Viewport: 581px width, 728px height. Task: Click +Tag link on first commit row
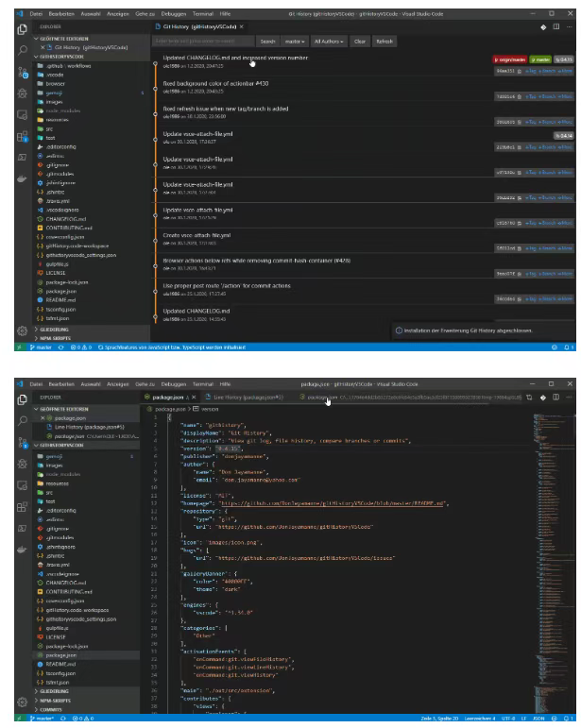(530, 72)
